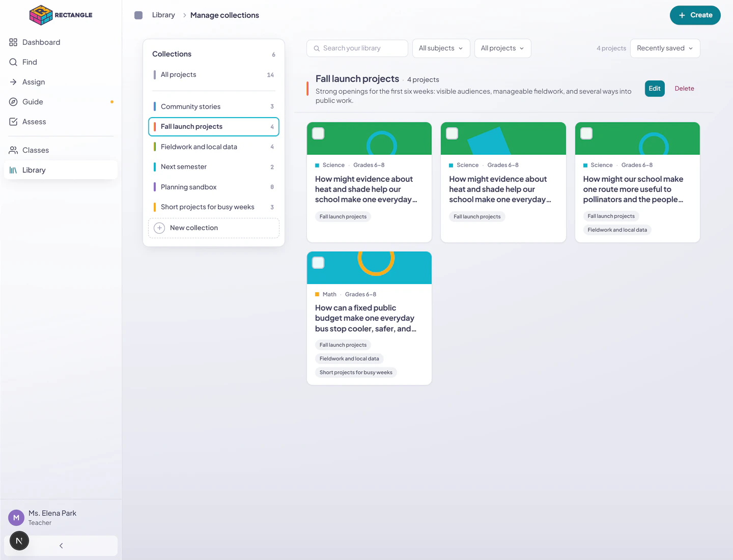Click the magnifier icon in library search
The width and height of the screenshot is (733, 560).
317,48
